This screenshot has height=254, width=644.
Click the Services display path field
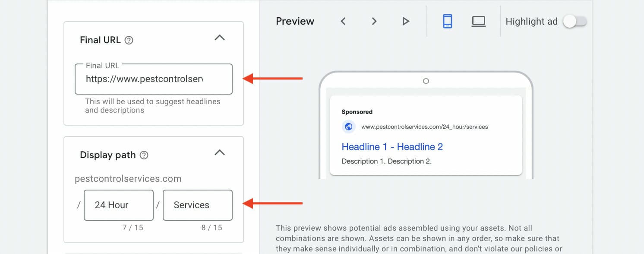197,205
